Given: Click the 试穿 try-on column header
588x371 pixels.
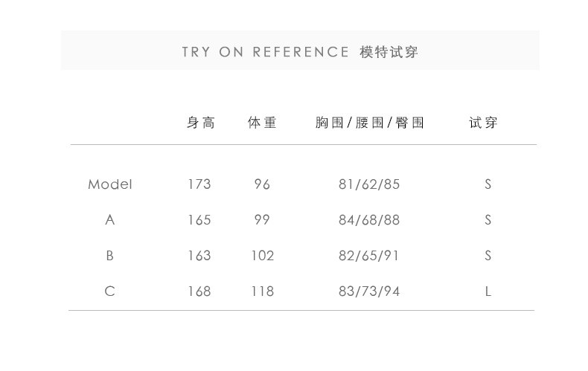Looking at the screenshot, I should click(483, 123).
